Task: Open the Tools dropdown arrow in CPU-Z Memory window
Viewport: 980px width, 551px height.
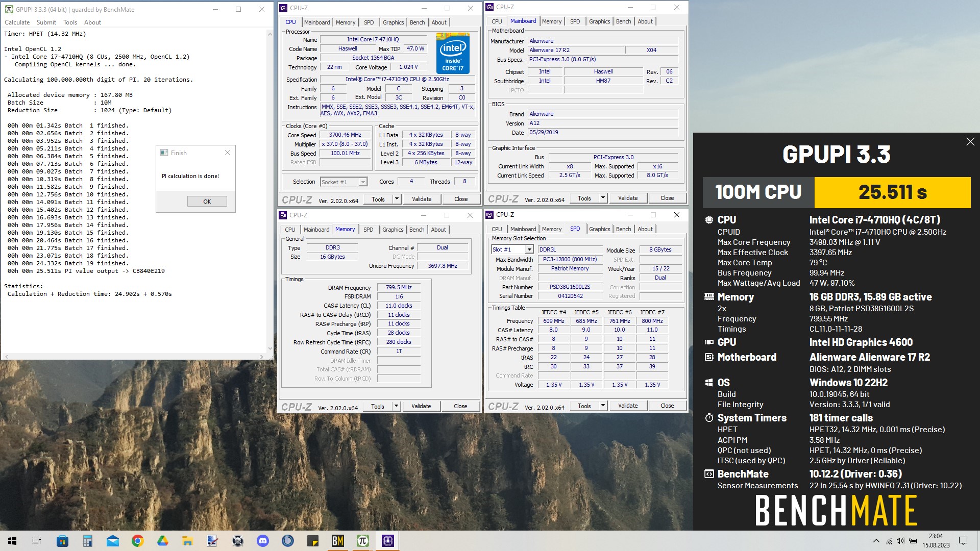Action: tap(396, 406)
